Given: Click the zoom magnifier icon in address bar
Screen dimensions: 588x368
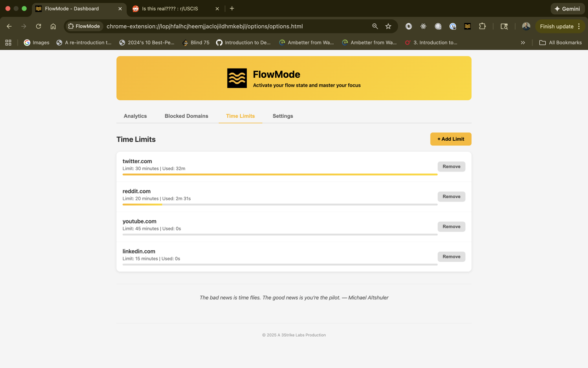Looking at the screenshot, I should click(x=375, y=26).
